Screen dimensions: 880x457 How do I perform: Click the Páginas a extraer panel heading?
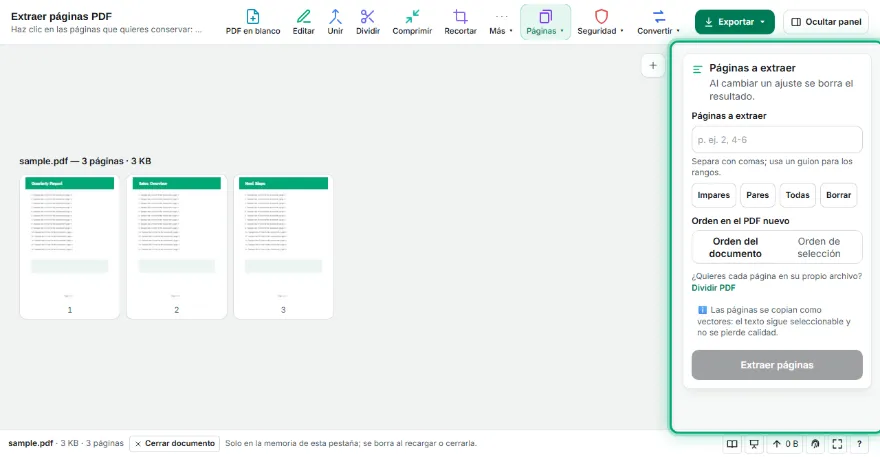752,68
